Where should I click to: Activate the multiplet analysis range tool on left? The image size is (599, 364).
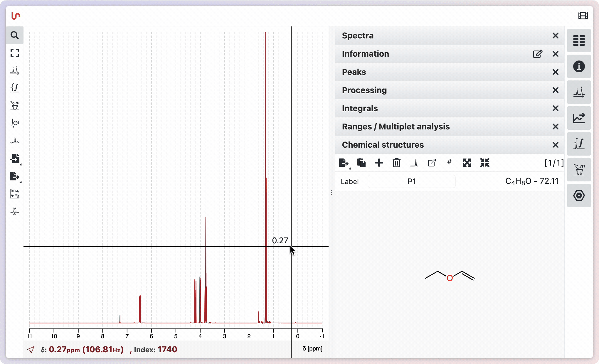pyautogui.click(x=15, y=106)
